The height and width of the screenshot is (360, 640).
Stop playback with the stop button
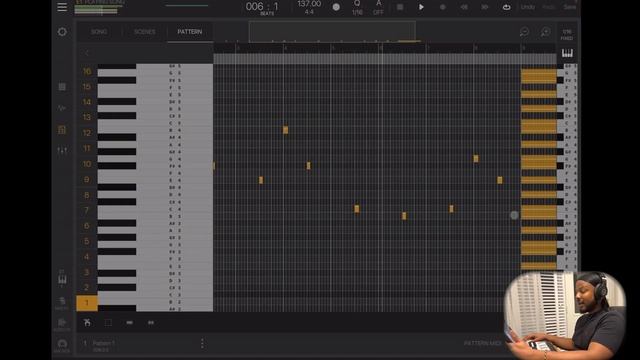(400, 7)
